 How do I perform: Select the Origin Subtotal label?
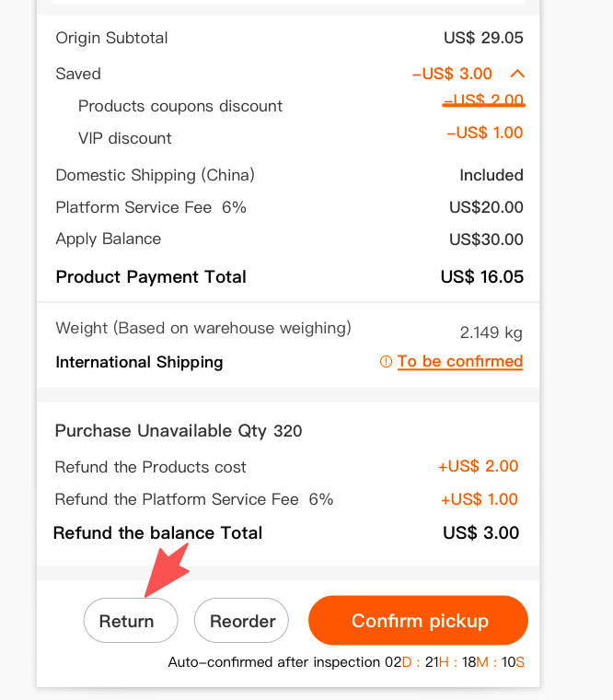pyautogui.click(x=111, y=38)
